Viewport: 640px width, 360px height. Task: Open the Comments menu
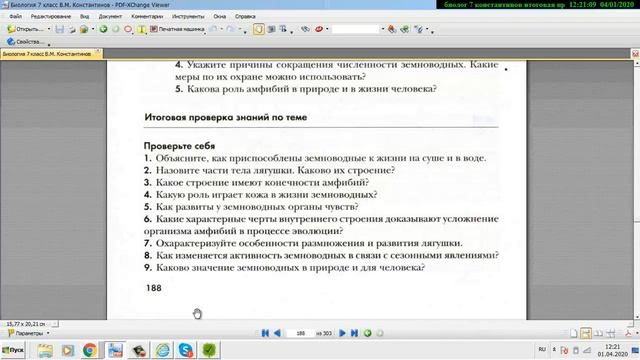tap(147, 16)
